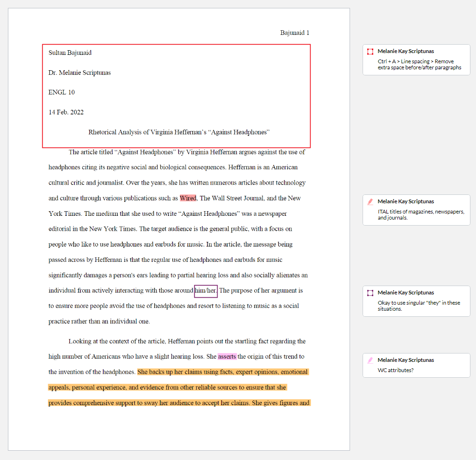Click the boxed 'him/her' annotation

pyautogui.click(x=206, y=291)
